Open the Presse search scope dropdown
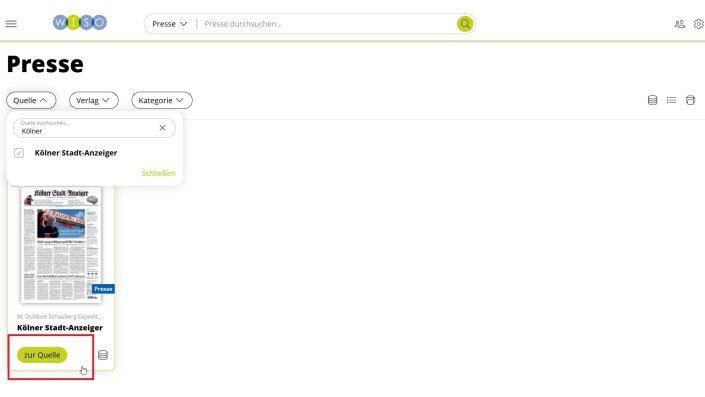Viewport: 705px width, 397px height. coord(170,24)
